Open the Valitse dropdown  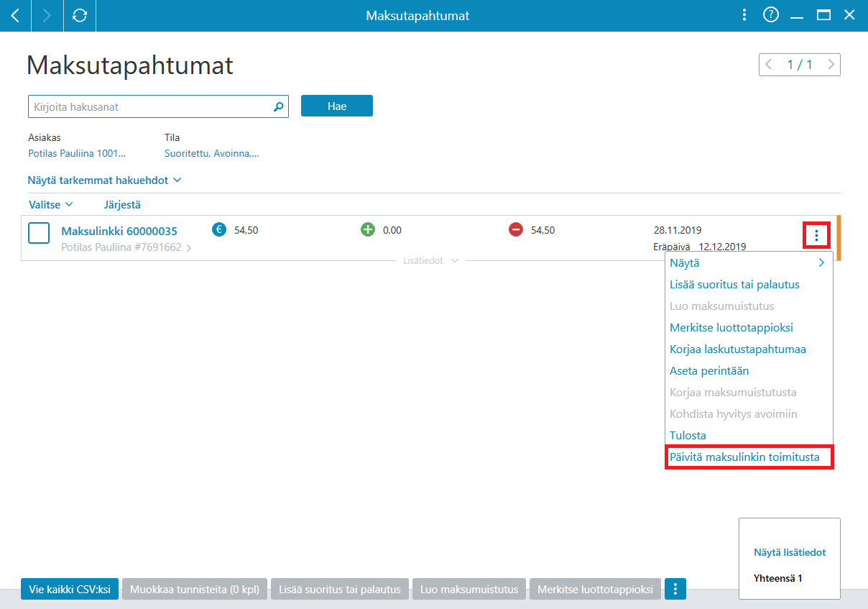[x=50, y=204]
